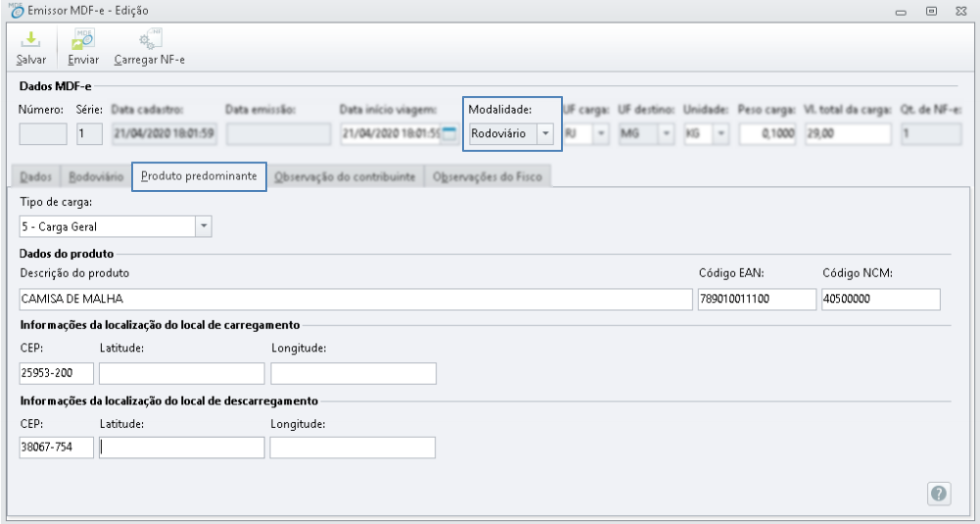Click the Data emissão field
This screenshot has width=980, height=524.
[x=278, y=134]
